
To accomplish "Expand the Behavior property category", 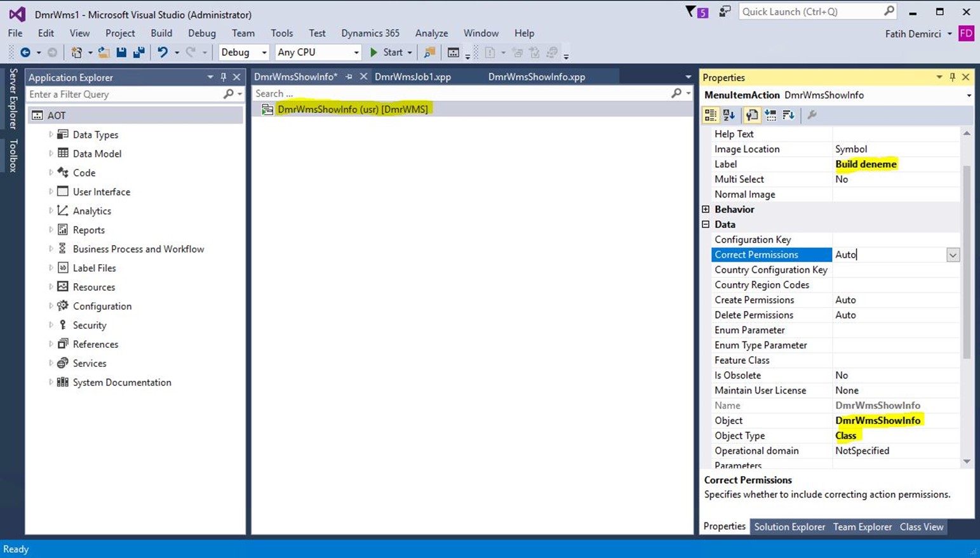I will (x=706, y=209).
